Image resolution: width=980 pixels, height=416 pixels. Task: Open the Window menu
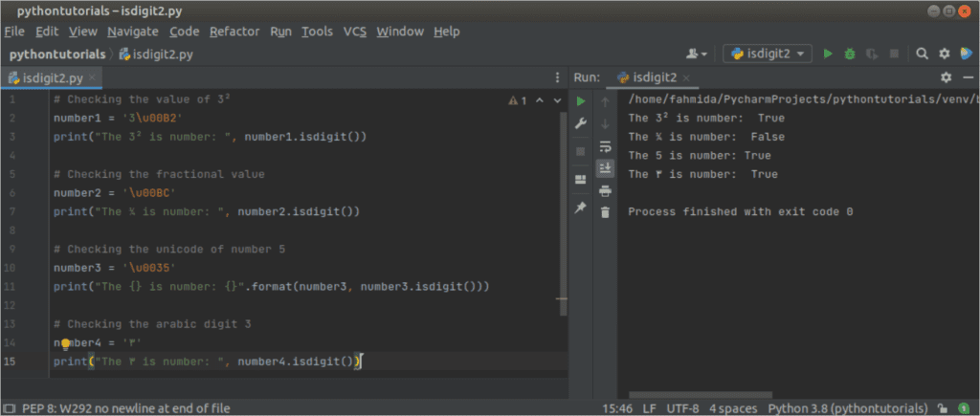400,32
